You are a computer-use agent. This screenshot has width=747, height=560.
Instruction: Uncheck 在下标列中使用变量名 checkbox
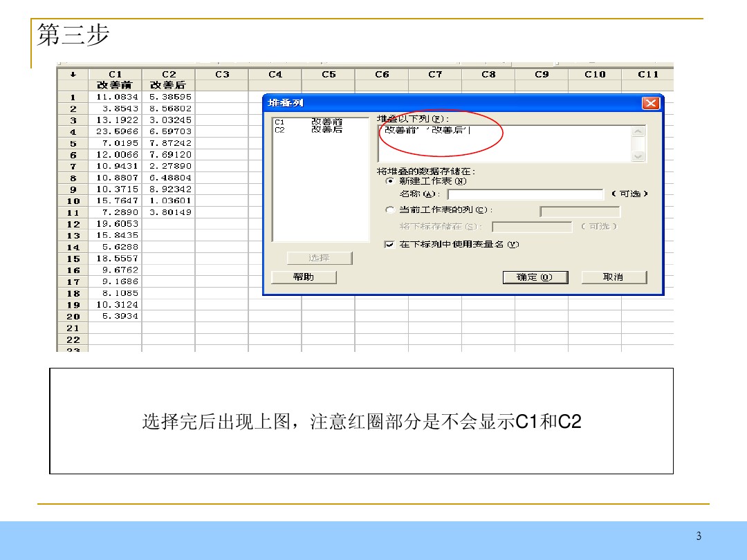click(388, 245)
